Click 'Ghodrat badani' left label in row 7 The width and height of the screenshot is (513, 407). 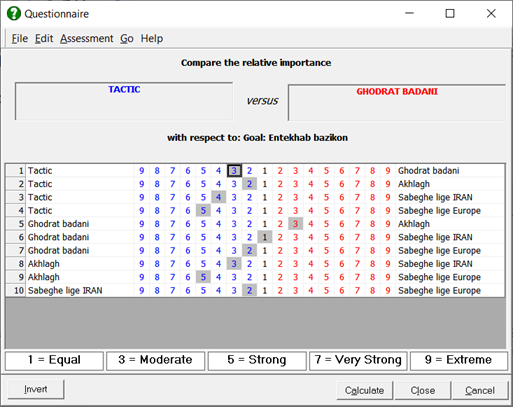(x=58, y=251)
